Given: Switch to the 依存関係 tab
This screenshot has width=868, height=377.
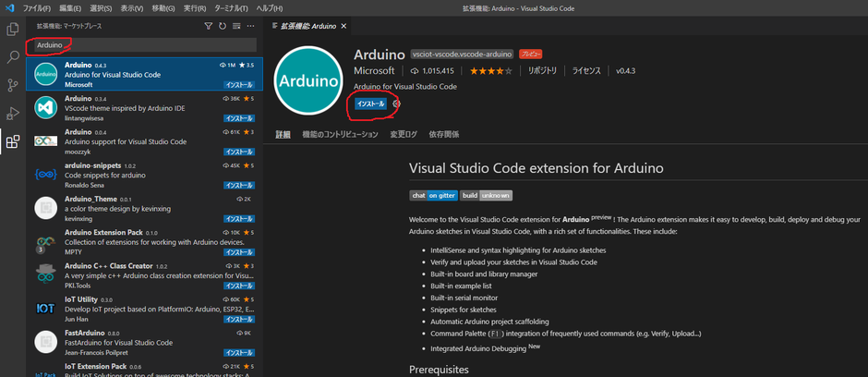Looking at the screenshot, I should pos(444,135).
